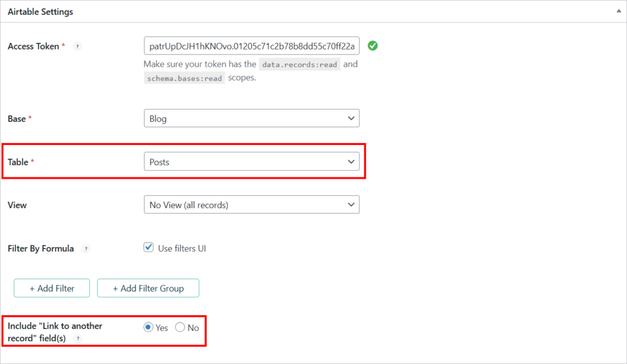The image size is (627, 364).
Task: Click the green token valid checkmark
Action: 373,45
